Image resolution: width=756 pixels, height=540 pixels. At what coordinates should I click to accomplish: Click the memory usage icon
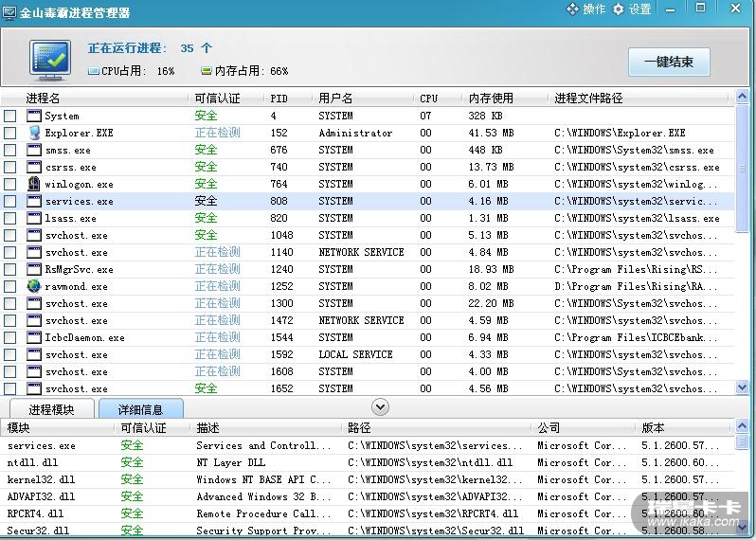207,71
